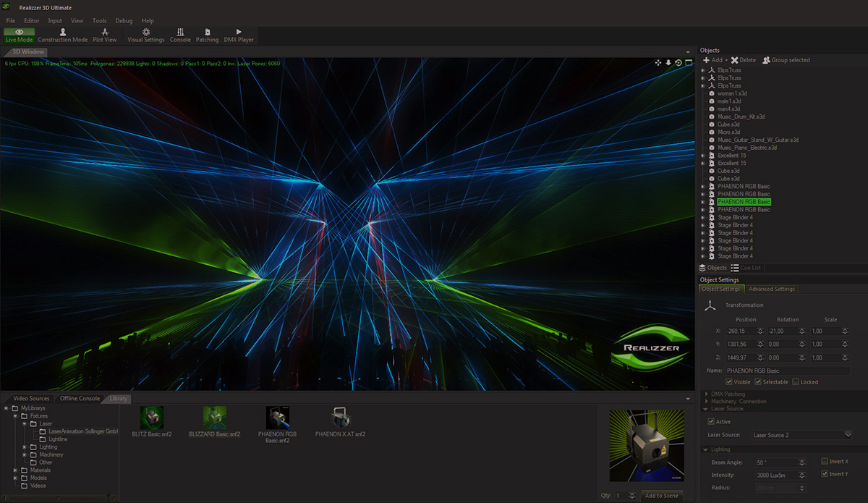The image size is (868, 503).
Task: Toggle the Visible checkbox
Action: coord(729,382)
